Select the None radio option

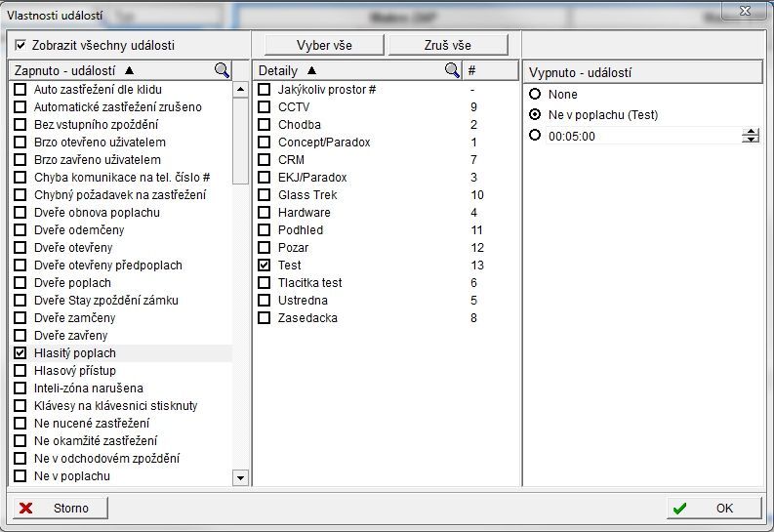[535, 95]
